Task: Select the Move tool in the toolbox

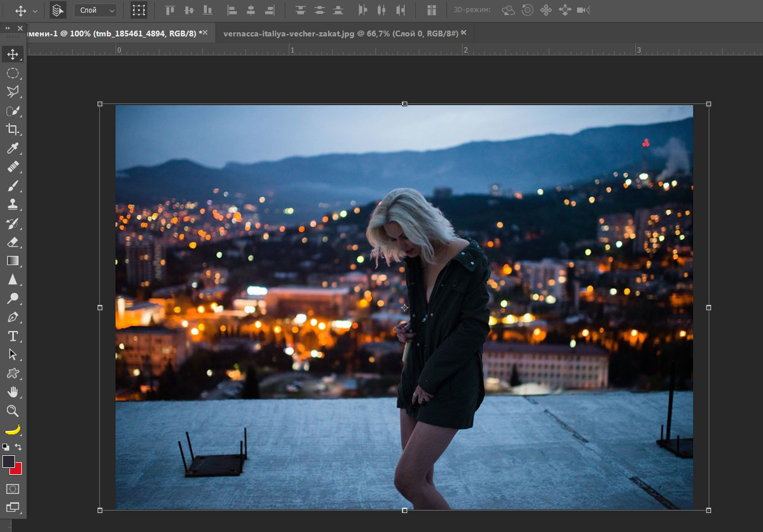Action: (13, 54)
